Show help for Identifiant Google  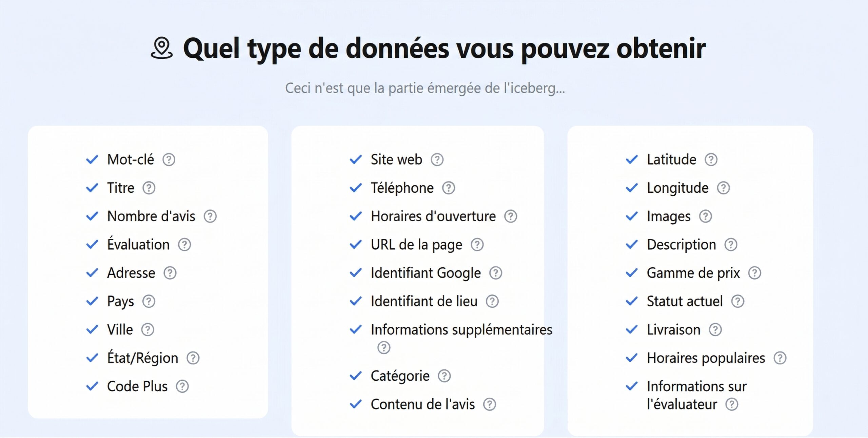[x=496, y=273]
